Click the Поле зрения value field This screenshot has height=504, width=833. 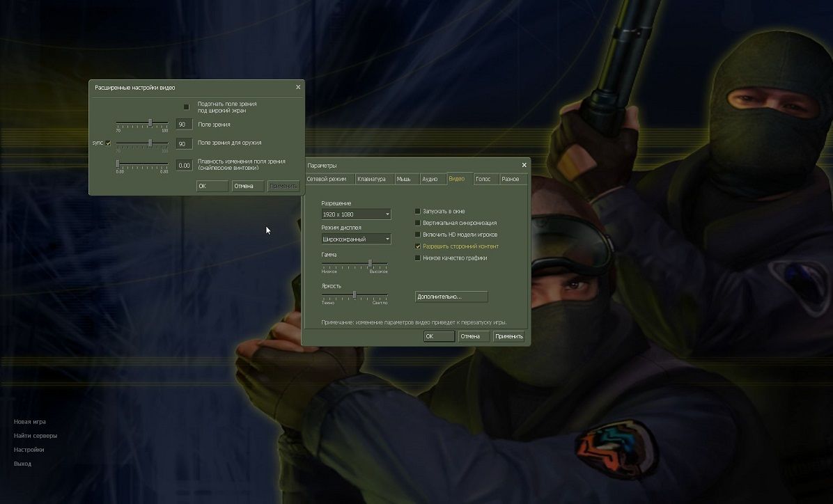point(184,125)
